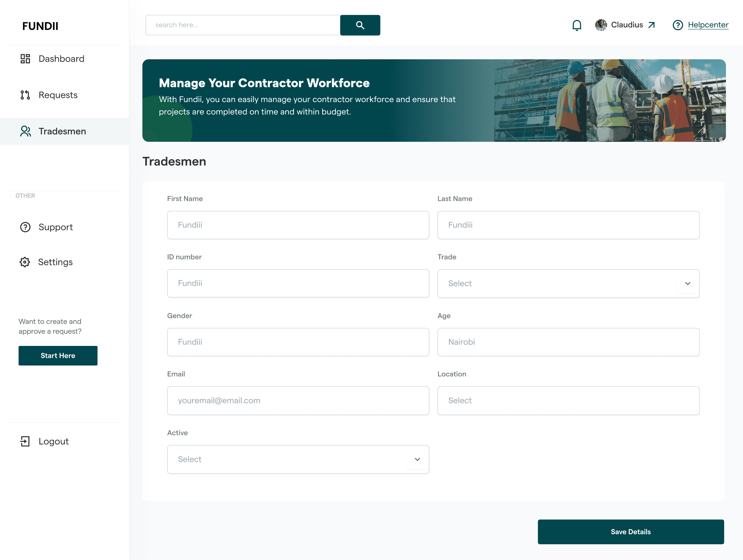This screenshot has height=560, width=743.
Task: Click the OTHER section label
Action: pos(25,196)
